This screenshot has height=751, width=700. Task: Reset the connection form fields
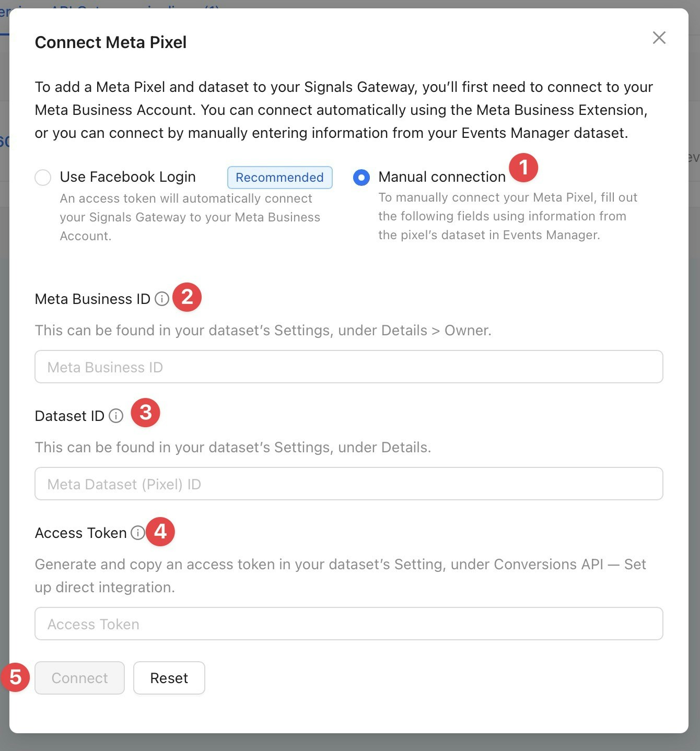169,677
